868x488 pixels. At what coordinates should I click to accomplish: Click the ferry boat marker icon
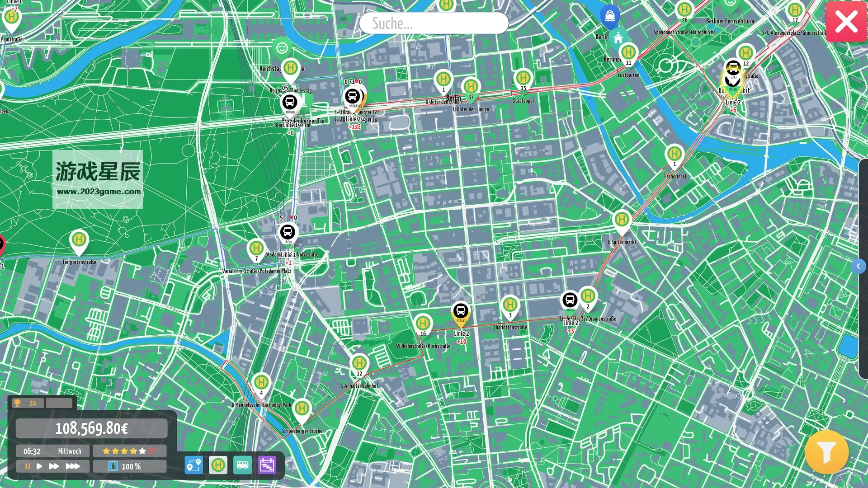609,16
